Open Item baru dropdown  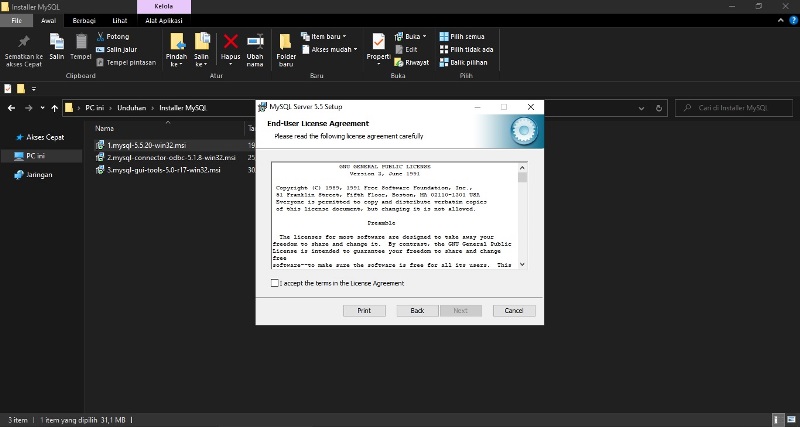click(x=323, y=37)
